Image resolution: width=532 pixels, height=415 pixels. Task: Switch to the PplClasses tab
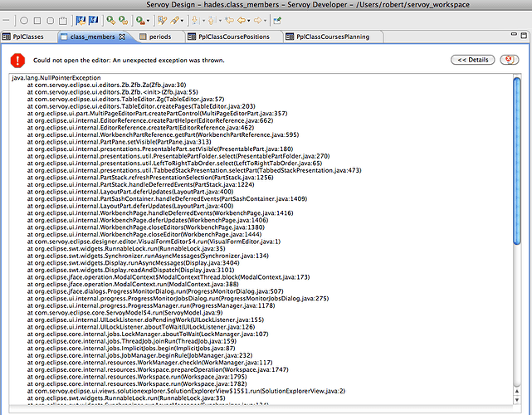[x=28, y=37]
